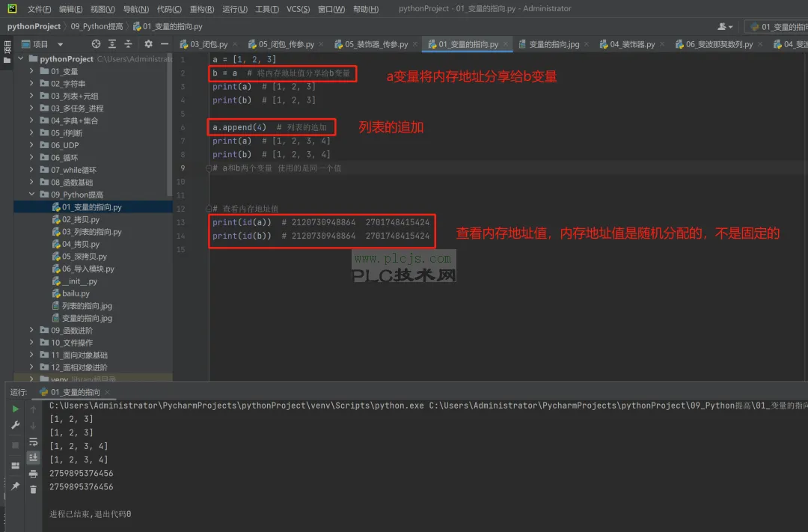Viewport: 808px width, 532px height.
Task: Click the locate-current-file target icon in project panel
Action: 96,44
